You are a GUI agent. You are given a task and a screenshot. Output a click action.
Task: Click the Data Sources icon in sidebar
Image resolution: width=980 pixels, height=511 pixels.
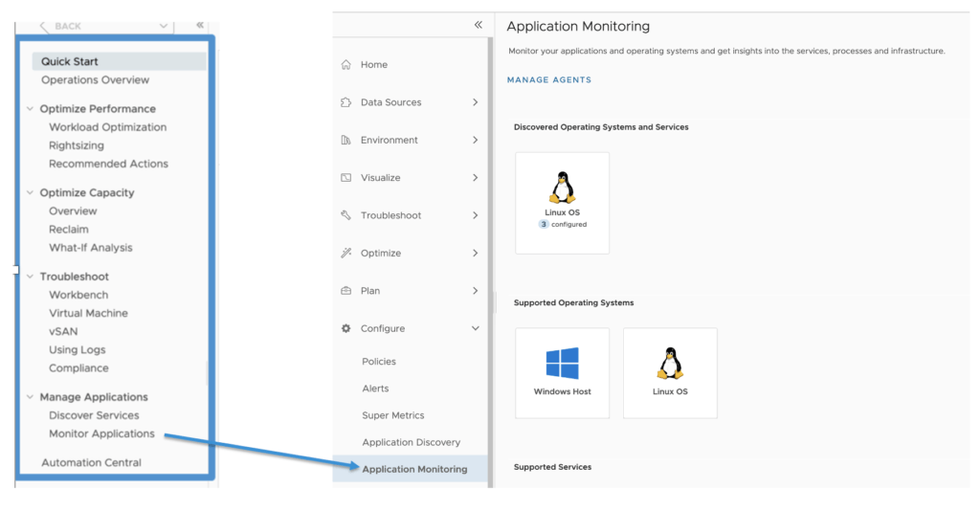pos(345,102)
